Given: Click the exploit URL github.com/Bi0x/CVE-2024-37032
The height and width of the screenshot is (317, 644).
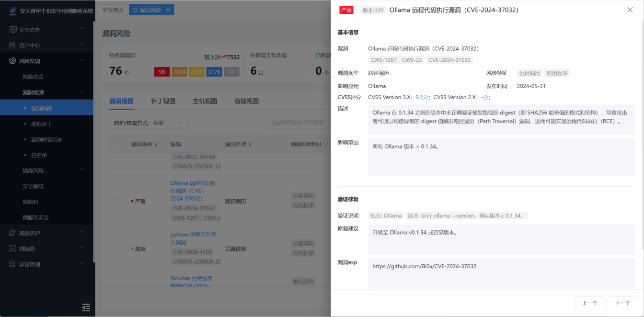Looking at the screenshot, I should pyautogui.click(x=425, y=266).
